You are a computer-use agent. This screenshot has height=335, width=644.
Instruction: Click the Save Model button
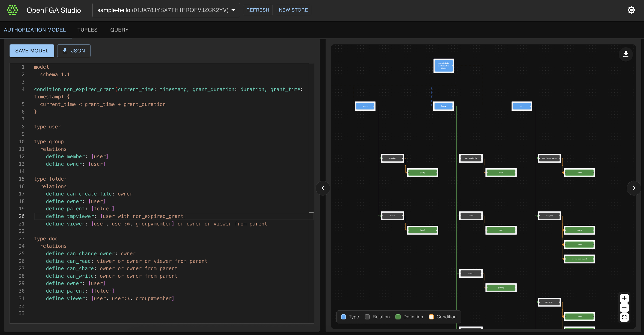click(x=32, y=51)
